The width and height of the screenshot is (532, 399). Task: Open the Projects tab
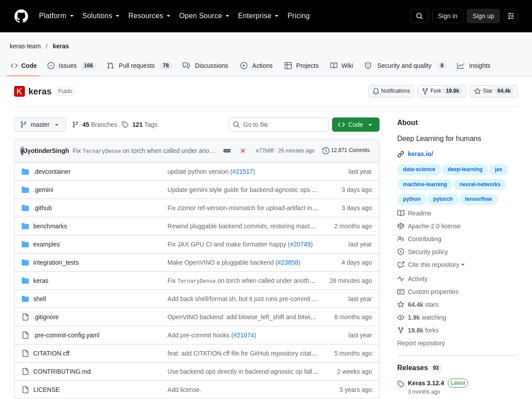pyautogui.click(x=301, y=66)
